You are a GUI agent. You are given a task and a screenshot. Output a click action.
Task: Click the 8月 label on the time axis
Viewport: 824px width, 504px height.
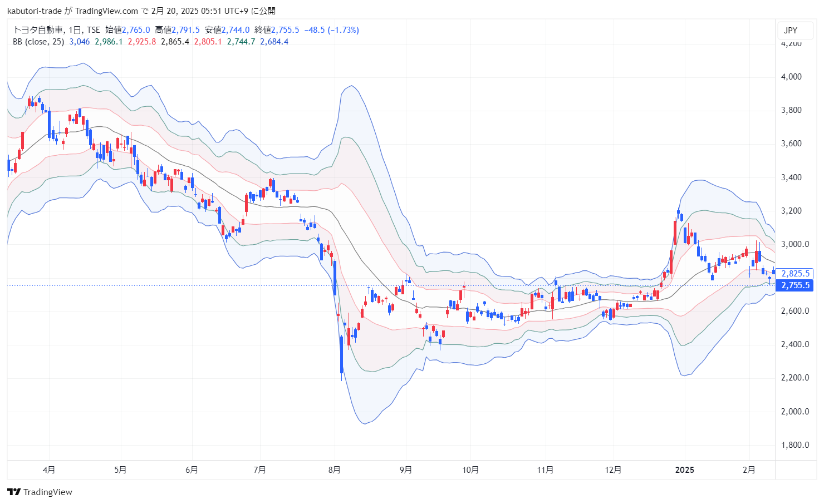click(x=335, y=470)
